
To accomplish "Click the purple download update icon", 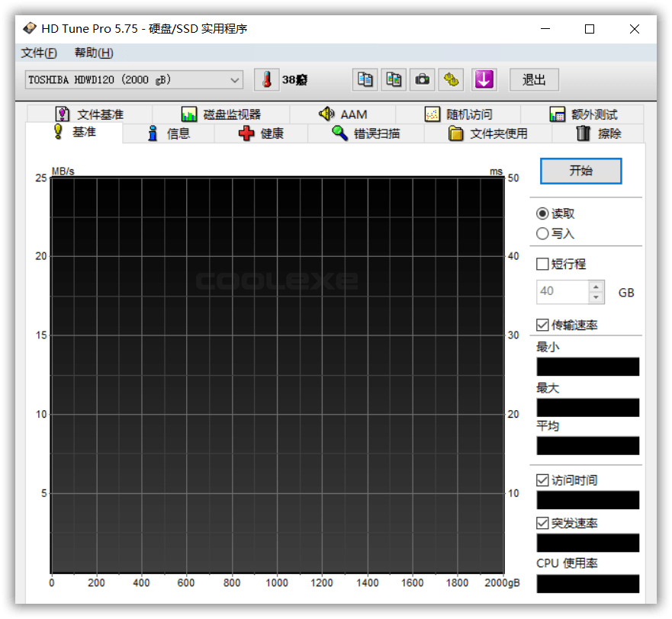I will (484, 79).
